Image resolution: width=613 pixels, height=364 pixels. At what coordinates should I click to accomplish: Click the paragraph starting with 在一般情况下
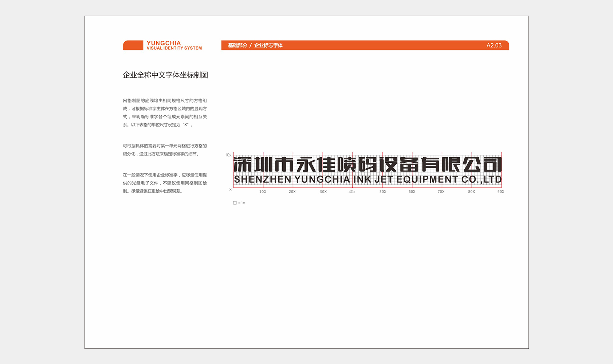click(165, 183)
